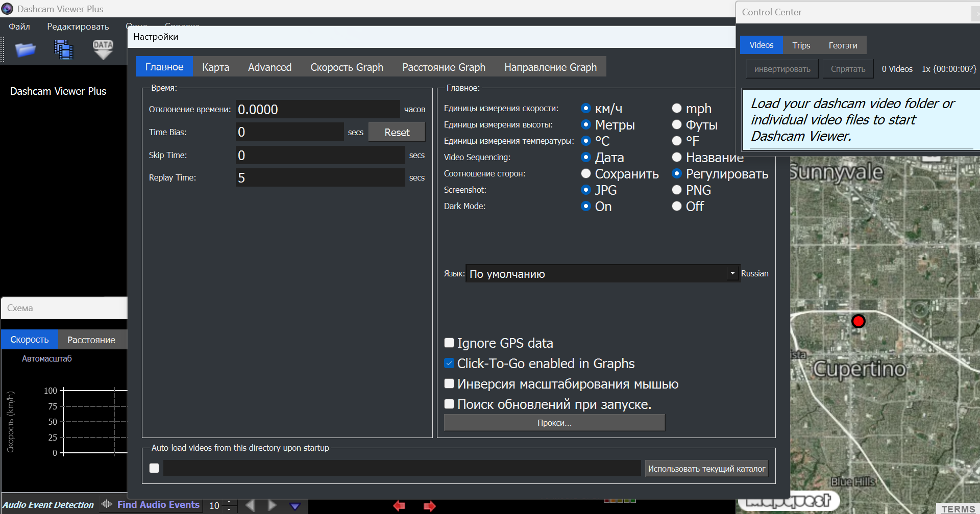Image resolution: width=980 pixels, height=514 pixels.
Task: Click the blue filmstrip video files icon
Action: 64,49
